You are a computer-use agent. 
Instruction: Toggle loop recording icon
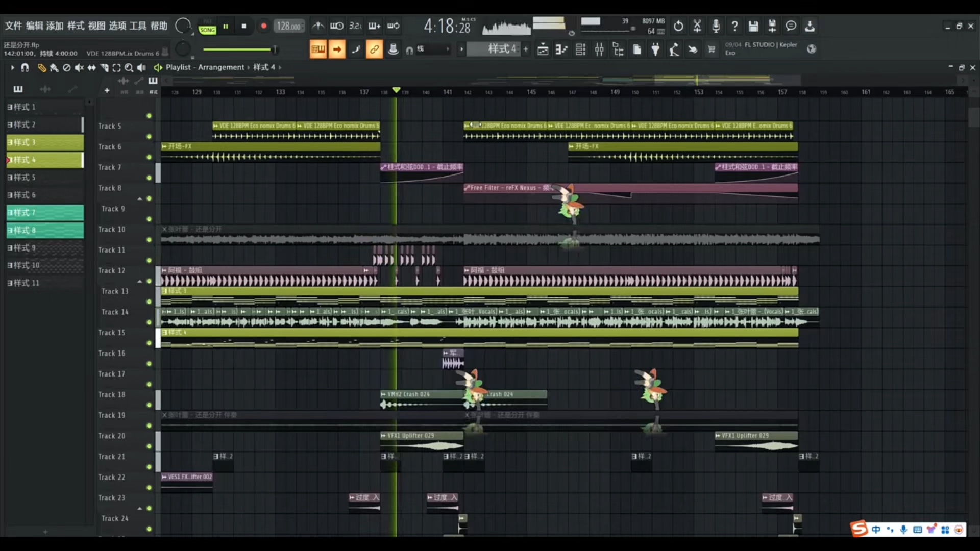click(x=393, y=26)
